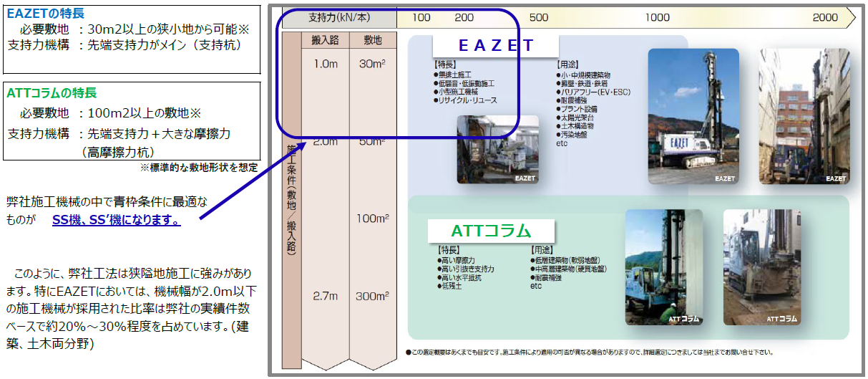
Task: Click the large EAZET title box
Action: (x=495, y=46)
